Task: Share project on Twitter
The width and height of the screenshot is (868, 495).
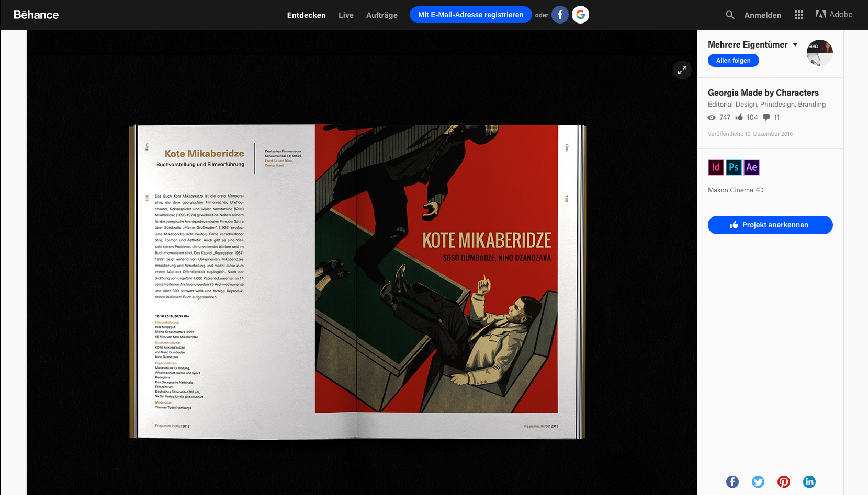Action: coord(758,482)
